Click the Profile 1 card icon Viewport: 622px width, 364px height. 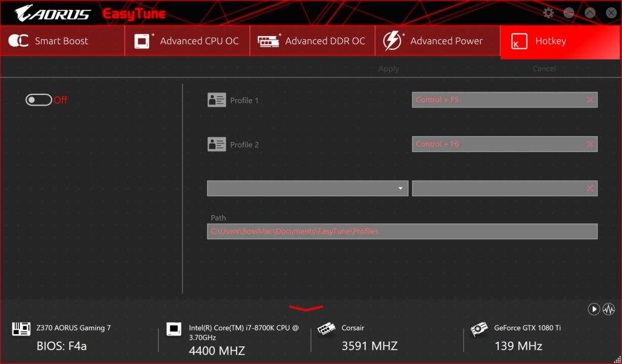[x=216, y=100]
